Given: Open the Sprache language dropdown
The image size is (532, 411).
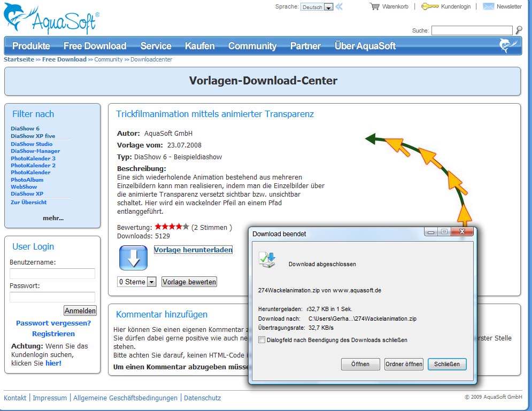Looking at the screenshot, I should (x=328, y=7).
